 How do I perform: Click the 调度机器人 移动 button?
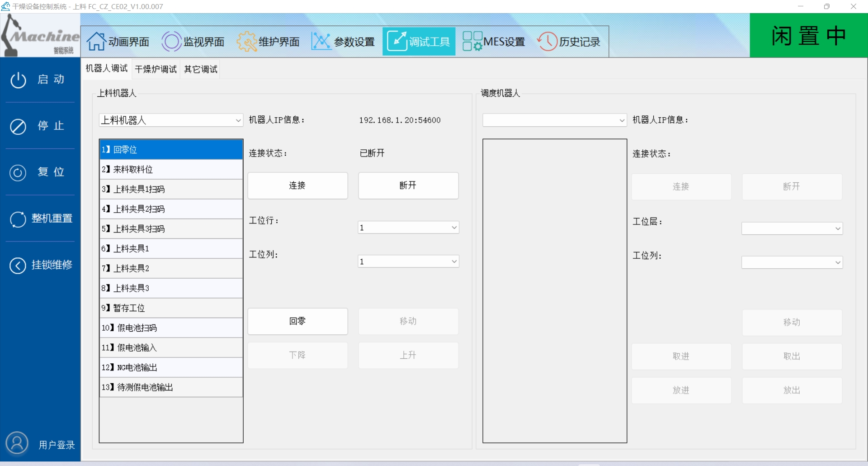tap(792, 323)
